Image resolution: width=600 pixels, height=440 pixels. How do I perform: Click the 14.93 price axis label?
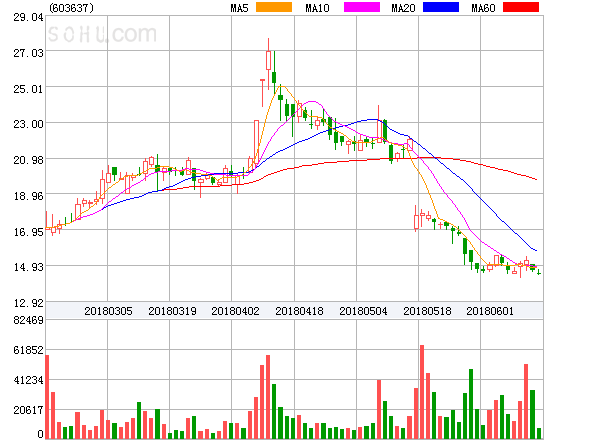pyautogui.click(x=28, y=267)
